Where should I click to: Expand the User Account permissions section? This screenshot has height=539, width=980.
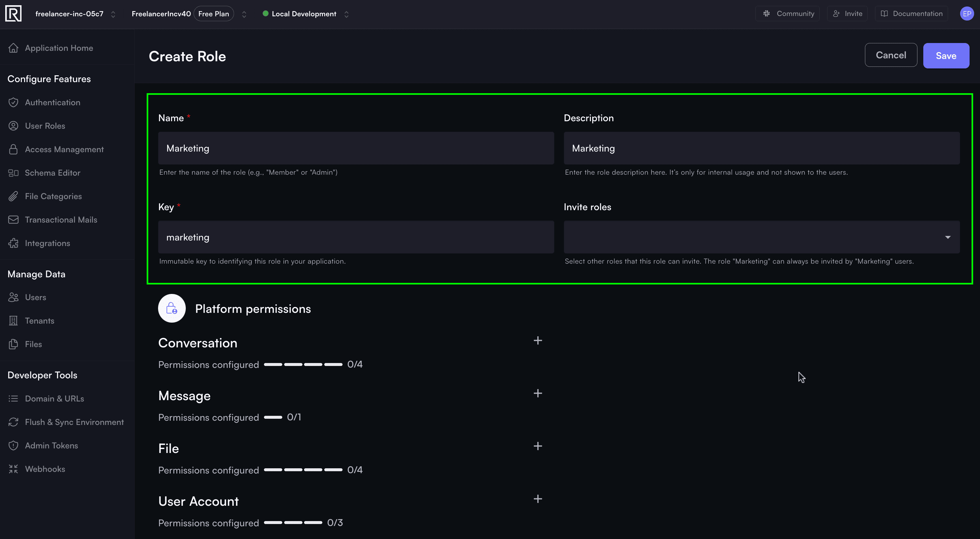[537, 499]
